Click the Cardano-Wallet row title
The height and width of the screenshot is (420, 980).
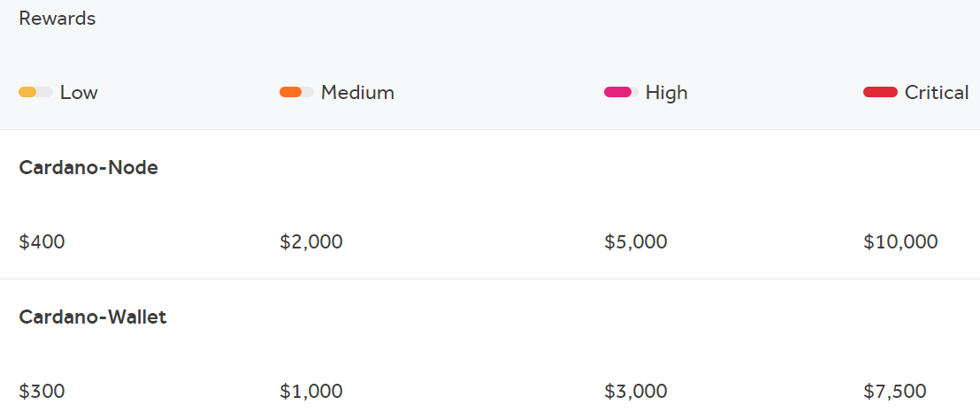click(93, 317)
